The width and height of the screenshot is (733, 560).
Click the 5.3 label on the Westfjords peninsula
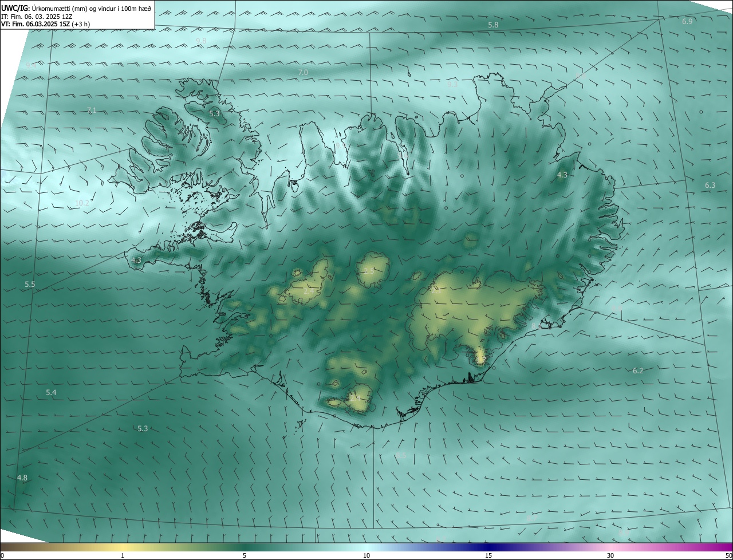pyautogui.click(x=214, y=114)
